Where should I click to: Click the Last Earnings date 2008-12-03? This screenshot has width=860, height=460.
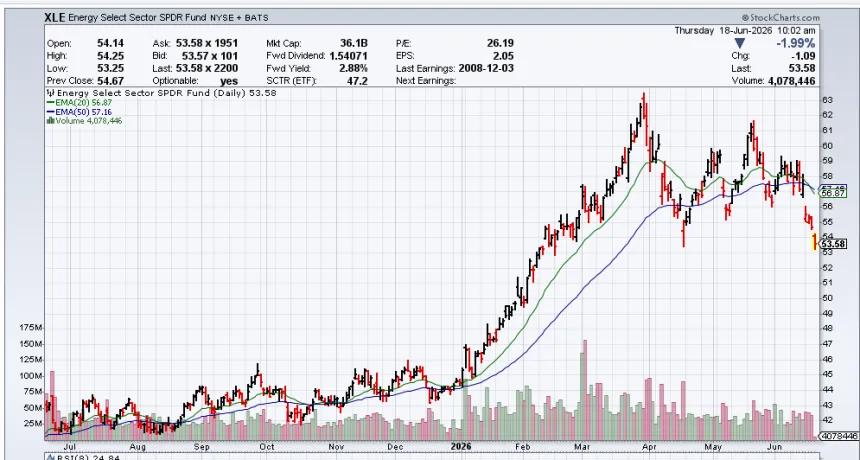tap(486, 68)
